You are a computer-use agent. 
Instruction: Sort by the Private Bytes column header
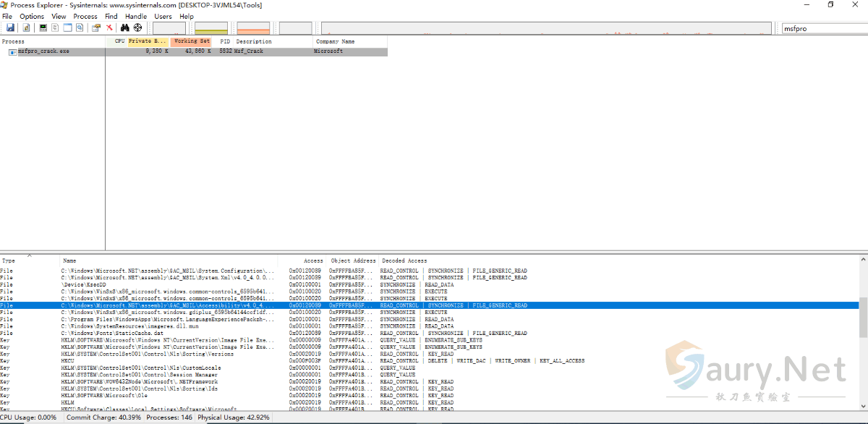[148, 41]
